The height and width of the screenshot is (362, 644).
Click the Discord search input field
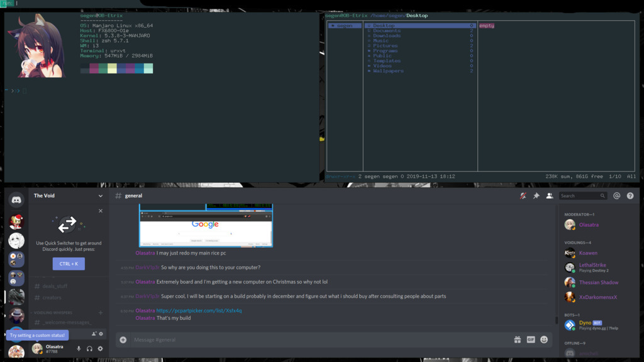tap(579, 196)
